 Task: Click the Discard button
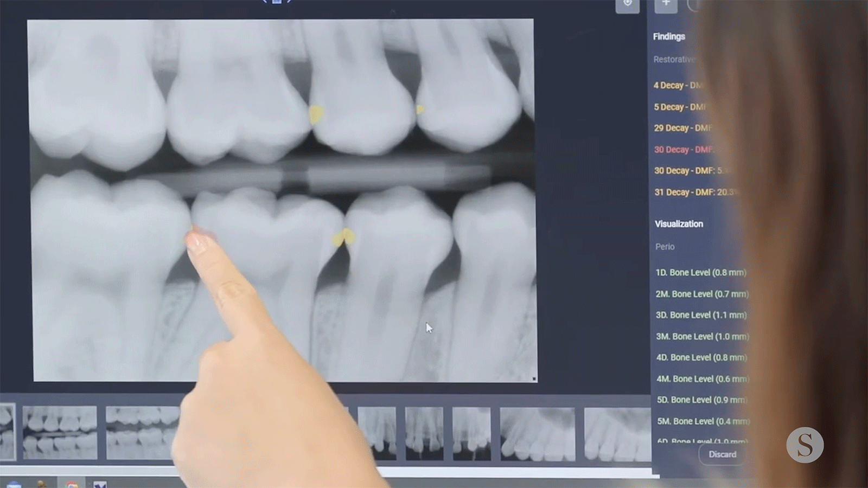(722, 454)
